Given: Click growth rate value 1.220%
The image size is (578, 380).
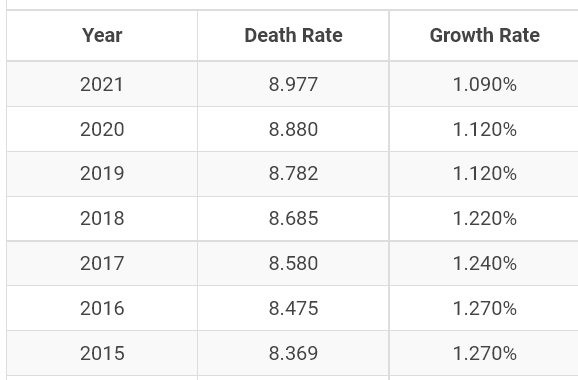Looking at the screenshot, I should click(484, 219).
